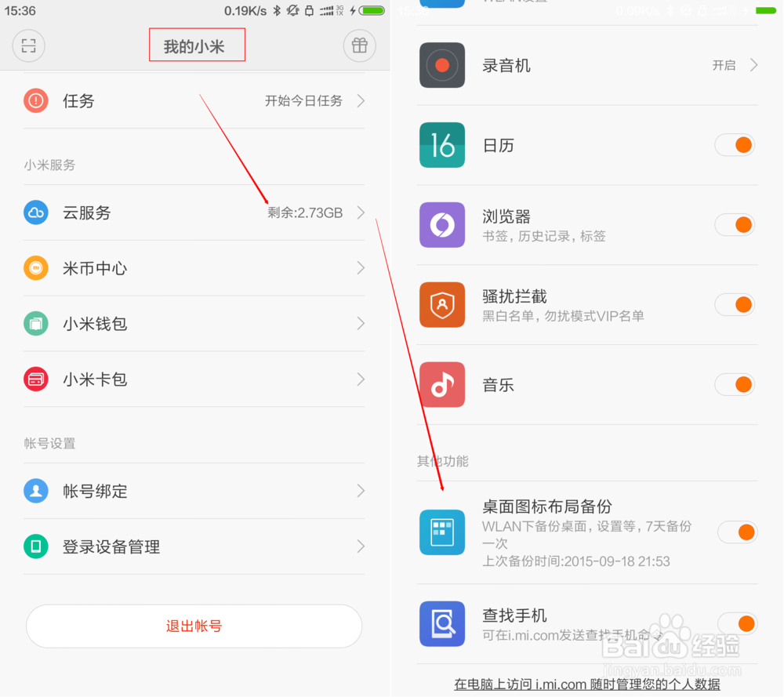The image size is (784, 697).
Task: Turn off 桌面图标布局备份 backup
Action: point(738,532)
